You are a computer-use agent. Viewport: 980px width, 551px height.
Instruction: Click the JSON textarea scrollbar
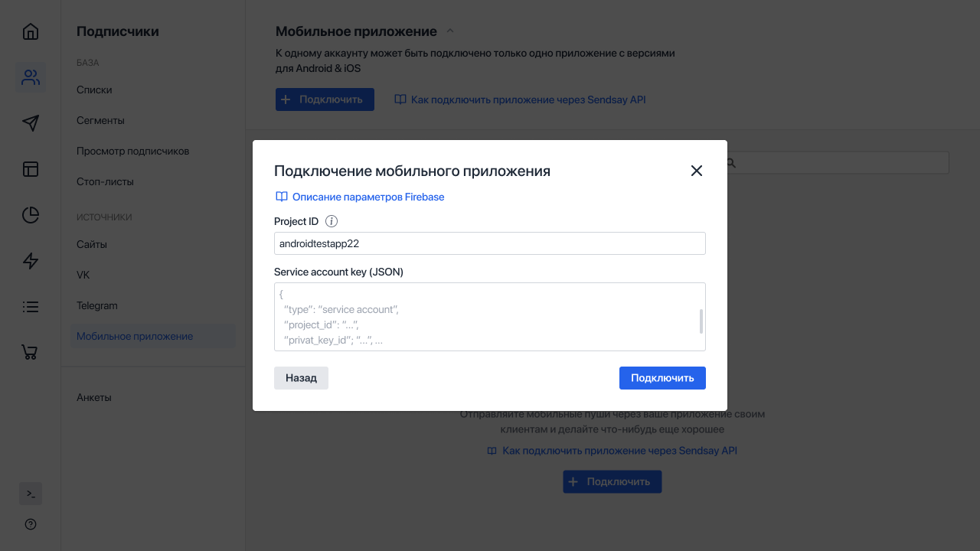click(x=700, y=321)
